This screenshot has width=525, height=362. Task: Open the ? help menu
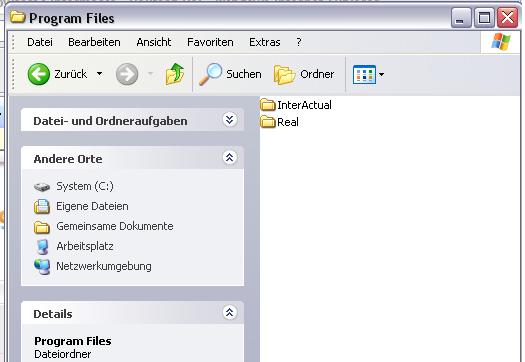(299, 42)
